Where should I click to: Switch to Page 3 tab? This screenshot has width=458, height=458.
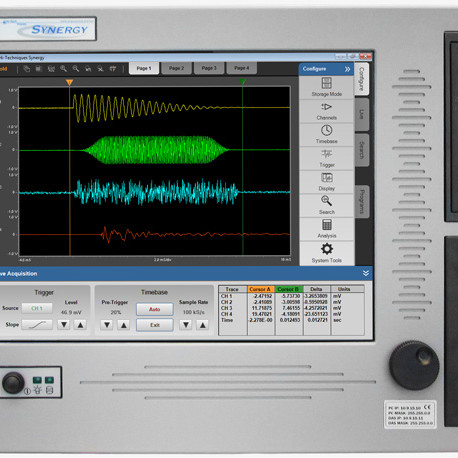click(x=209, y=68)
